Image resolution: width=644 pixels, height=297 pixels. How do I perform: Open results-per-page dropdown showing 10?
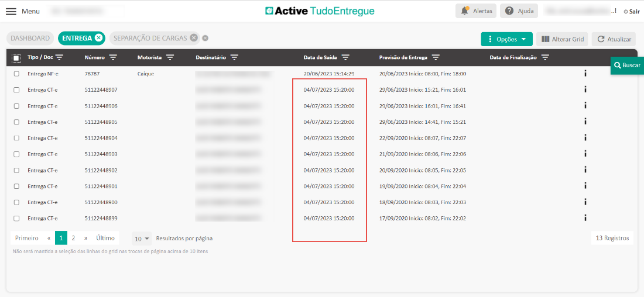click(142, 239)
